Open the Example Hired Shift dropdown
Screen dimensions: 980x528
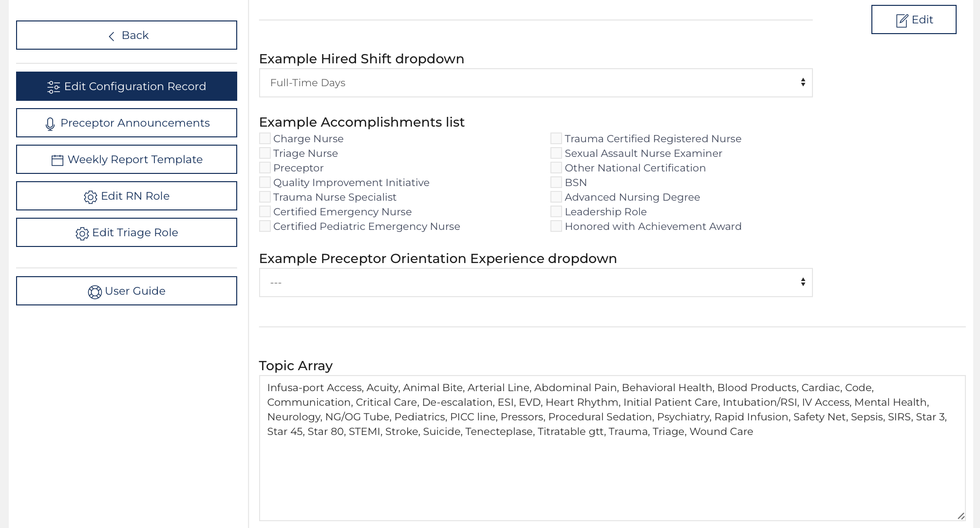tap(535, 83)
